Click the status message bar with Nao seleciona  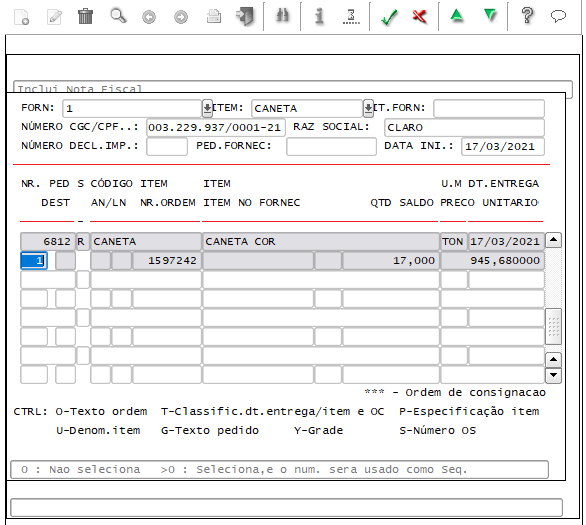280,469
